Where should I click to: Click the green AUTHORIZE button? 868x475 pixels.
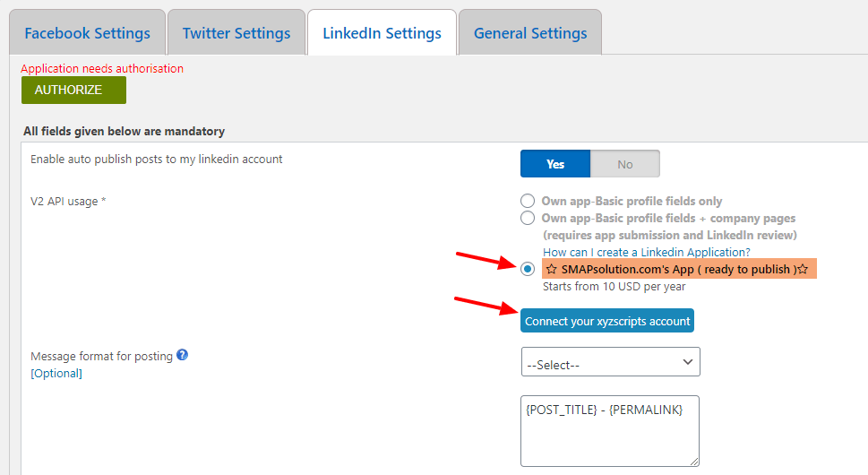point(73,90)
